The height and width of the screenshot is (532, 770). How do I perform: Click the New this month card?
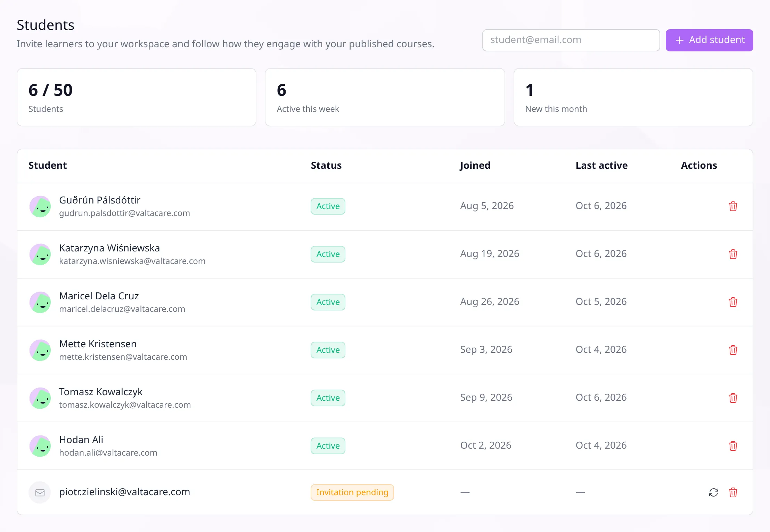click(x=633, y=97)
